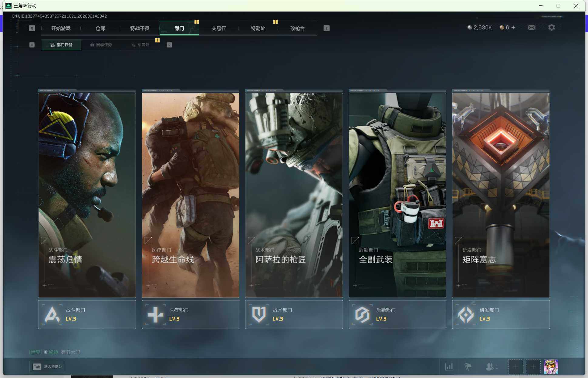The height and width of the screenshot is (378, 588).
Task: Click the 战斗部门 A-shaped emblem icon
Action: (x=52, y=314)
